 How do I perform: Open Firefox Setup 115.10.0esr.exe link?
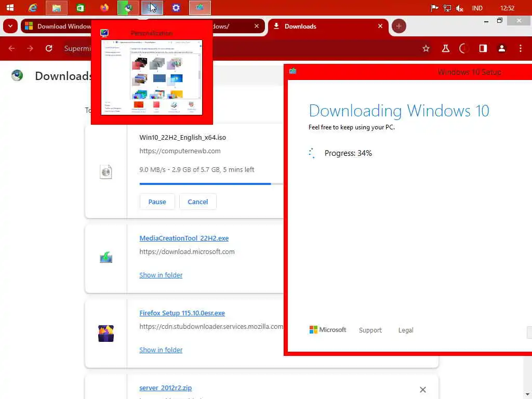[x=182, y=313]
